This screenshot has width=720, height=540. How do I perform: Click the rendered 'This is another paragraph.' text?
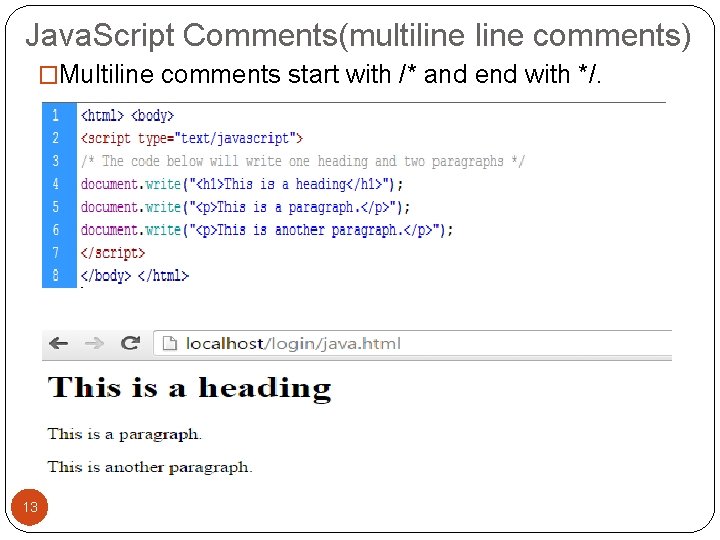(150, 467)
